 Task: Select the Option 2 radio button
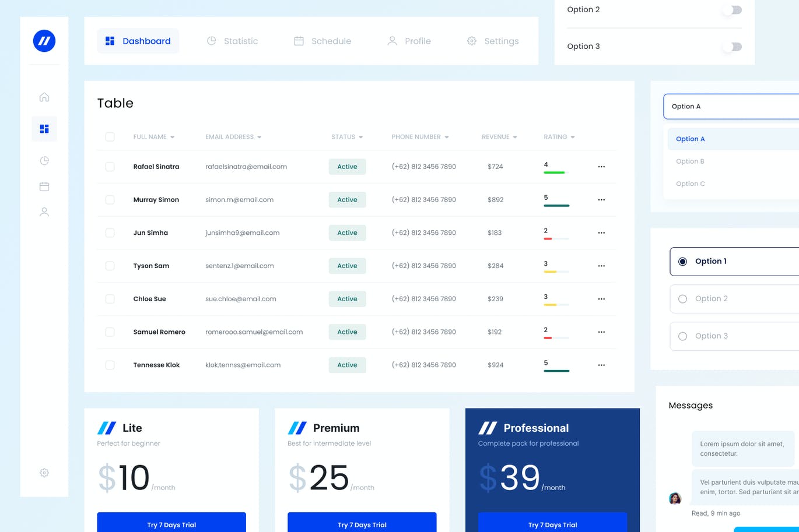(x=682, y=299)
